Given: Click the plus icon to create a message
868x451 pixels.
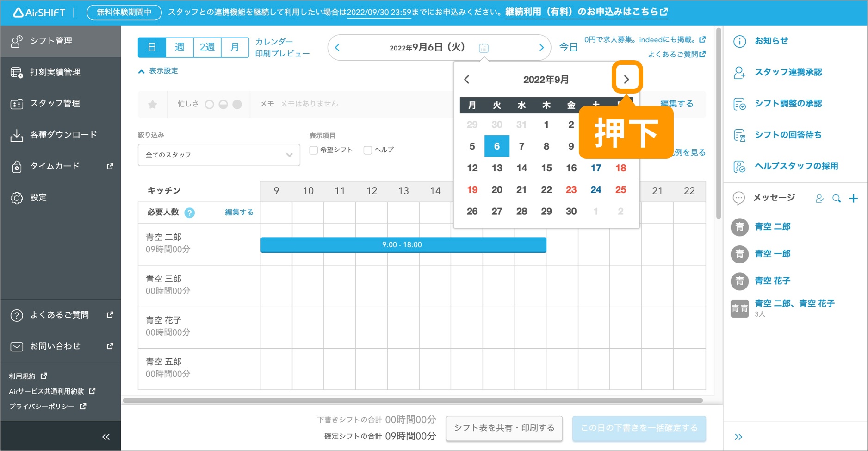Looking at the screenshot, I should coord(854,198).
